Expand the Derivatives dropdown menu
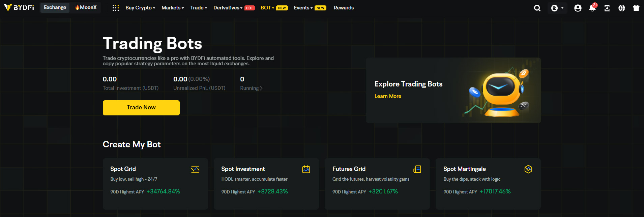644x217 pixels. point(228,8)
